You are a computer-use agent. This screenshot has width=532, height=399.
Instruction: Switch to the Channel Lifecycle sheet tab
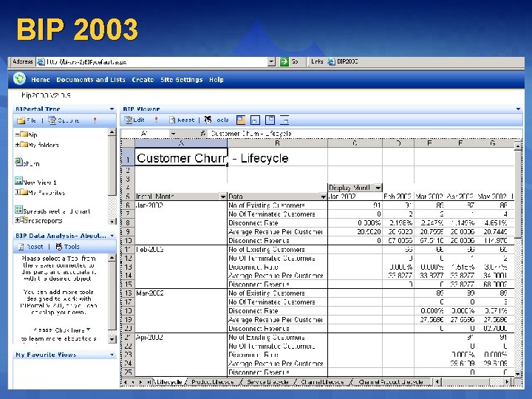tap(322, 382)
